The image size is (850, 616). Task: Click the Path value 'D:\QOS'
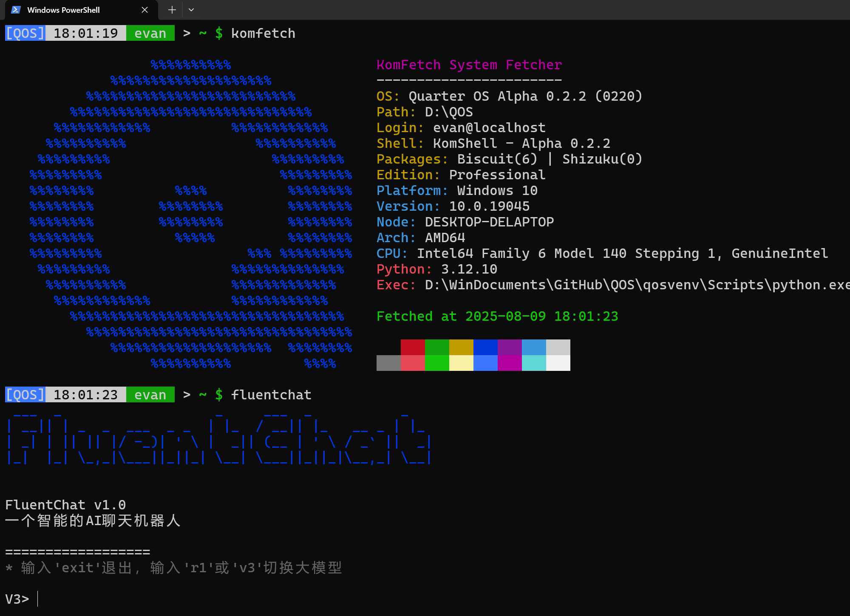449,112
